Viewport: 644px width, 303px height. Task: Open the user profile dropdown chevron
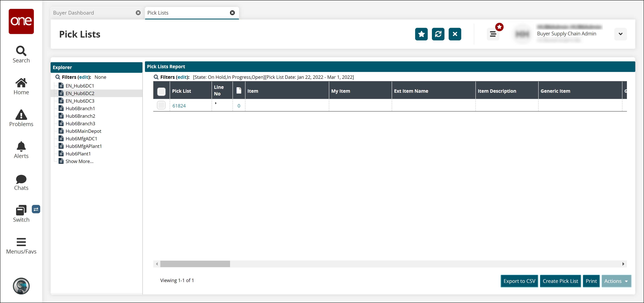(x=620, y=34)
